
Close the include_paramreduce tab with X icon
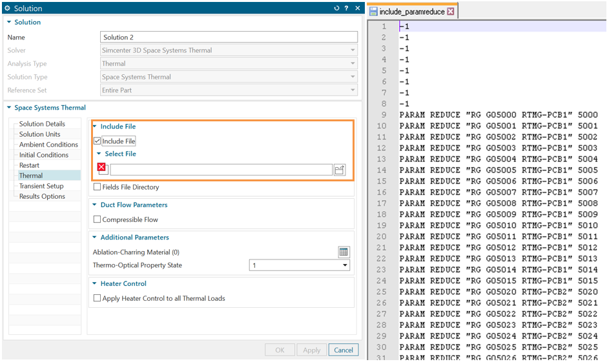pos(451,12)
